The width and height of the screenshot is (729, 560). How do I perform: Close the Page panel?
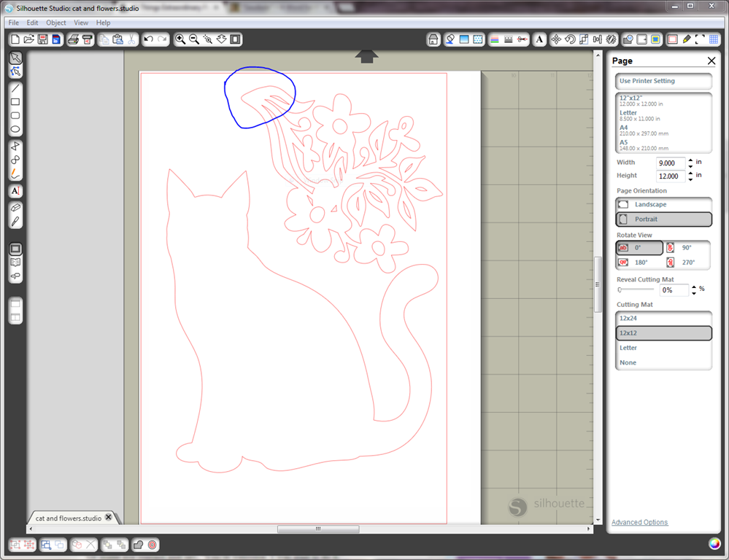coord(711,61)
